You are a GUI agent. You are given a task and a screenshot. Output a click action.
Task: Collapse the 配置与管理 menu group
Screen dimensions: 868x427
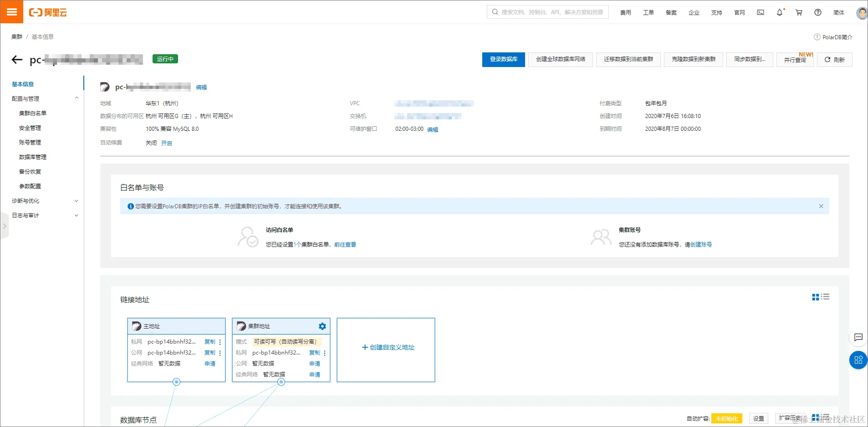(x=76, y=98)
